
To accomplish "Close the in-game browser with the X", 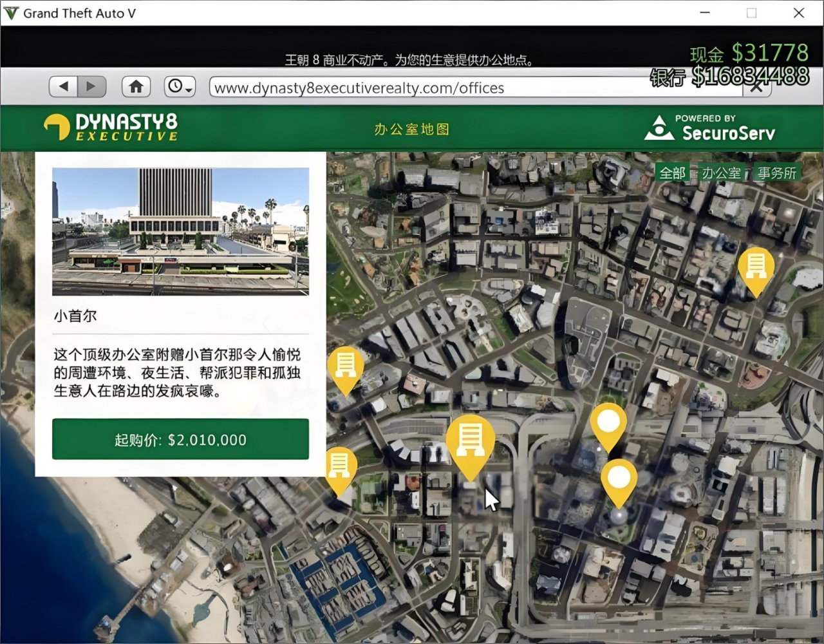I will tap(756, 88).
